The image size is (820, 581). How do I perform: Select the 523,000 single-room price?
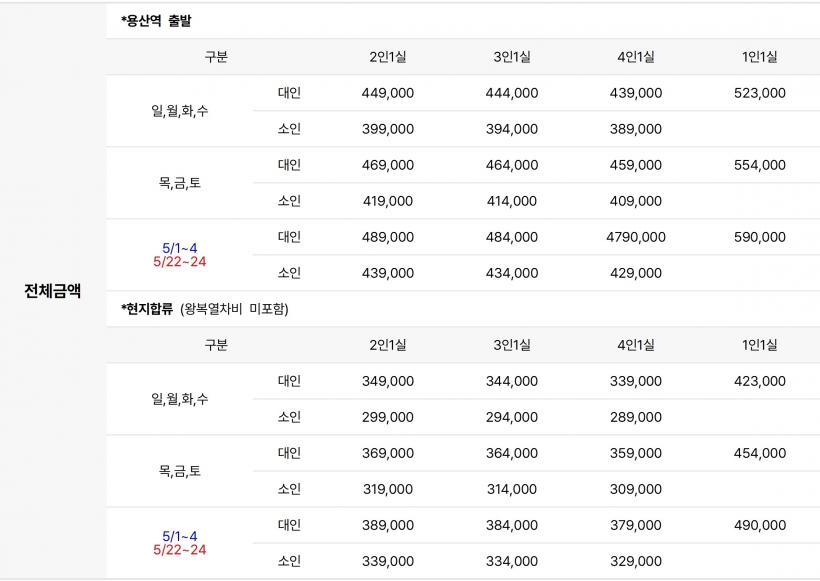click(x=760, y=93)
